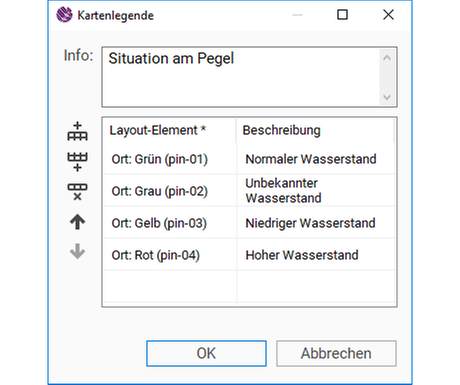Click into the Info text field
This screenshot has width=460, height=385.
click(240, 77)
